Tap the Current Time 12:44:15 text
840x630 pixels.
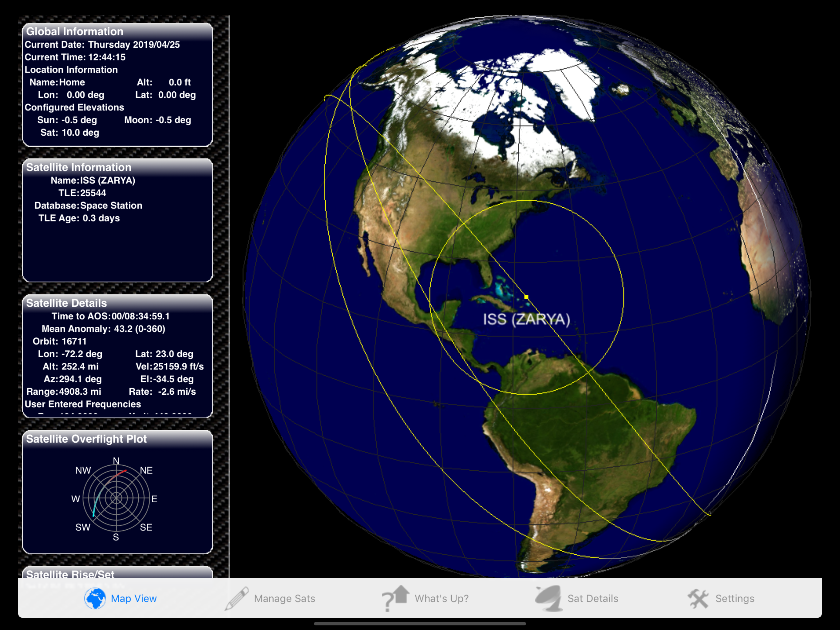(75, 58)
